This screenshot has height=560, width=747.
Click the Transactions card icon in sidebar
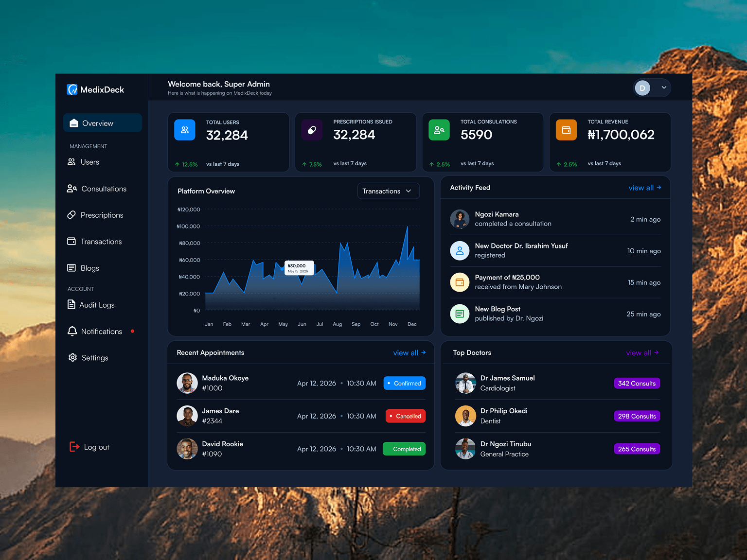pos(71,242)
